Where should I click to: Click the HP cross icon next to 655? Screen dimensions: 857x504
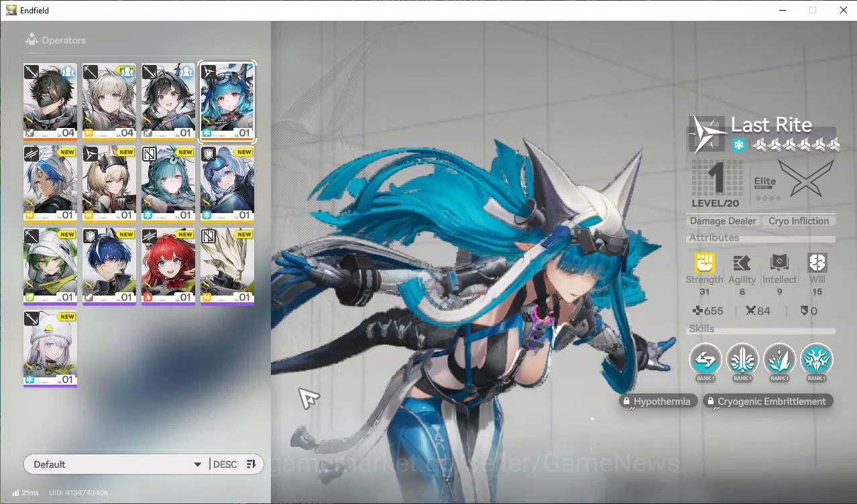point(697,311)
